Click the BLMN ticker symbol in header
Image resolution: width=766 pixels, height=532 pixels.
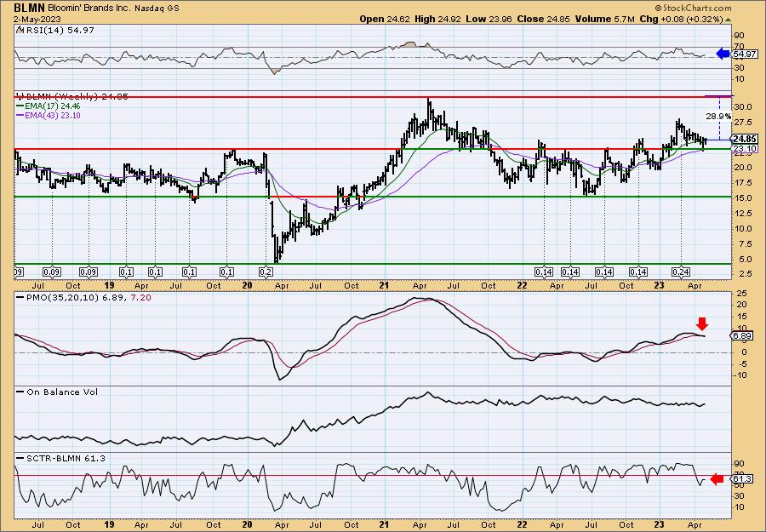tap(30, 8)
